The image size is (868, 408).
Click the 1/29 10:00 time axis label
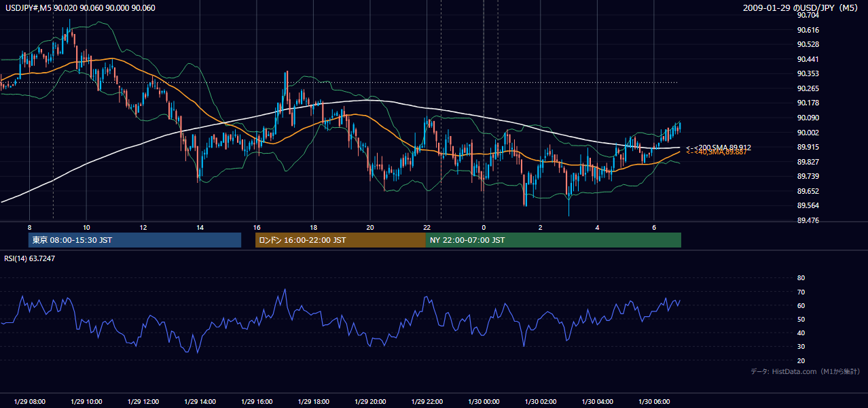[x=86, y=401]
